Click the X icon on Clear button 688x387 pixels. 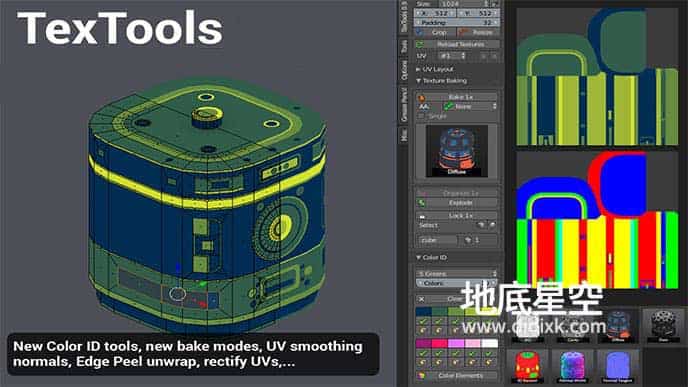coord(421,299)
